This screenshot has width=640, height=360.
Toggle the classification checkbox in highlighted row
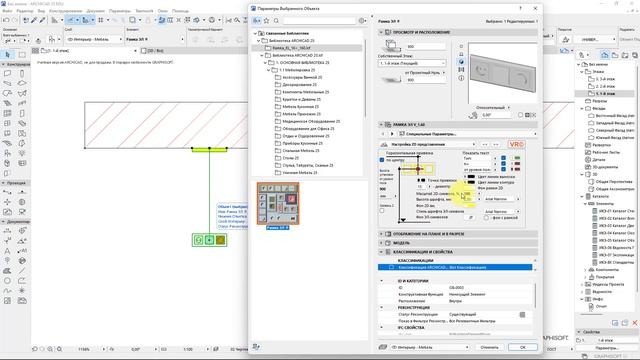(391, 267)
